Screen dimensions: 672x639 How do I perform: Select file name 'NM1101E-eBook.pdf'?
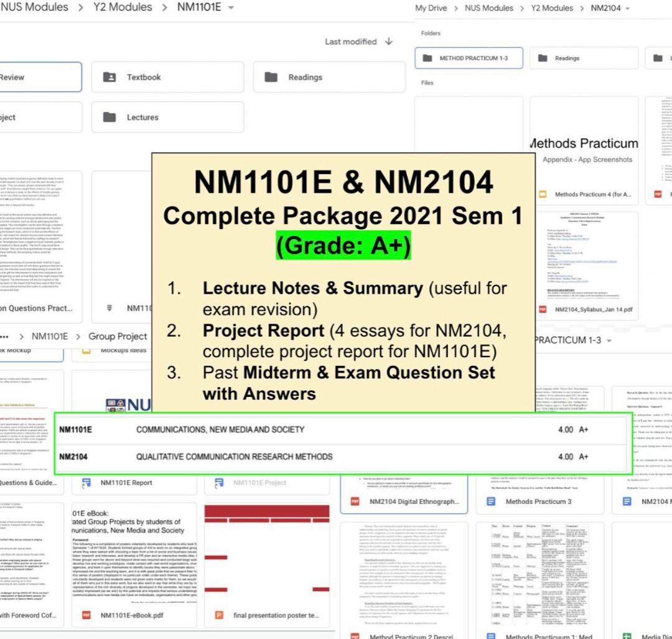point(131,615)
